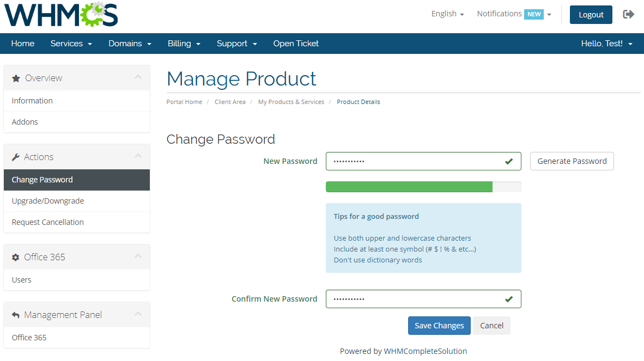Screen dimensions: 644x361
Task: Click the star icon next to Overview
Action: point(16,77)
